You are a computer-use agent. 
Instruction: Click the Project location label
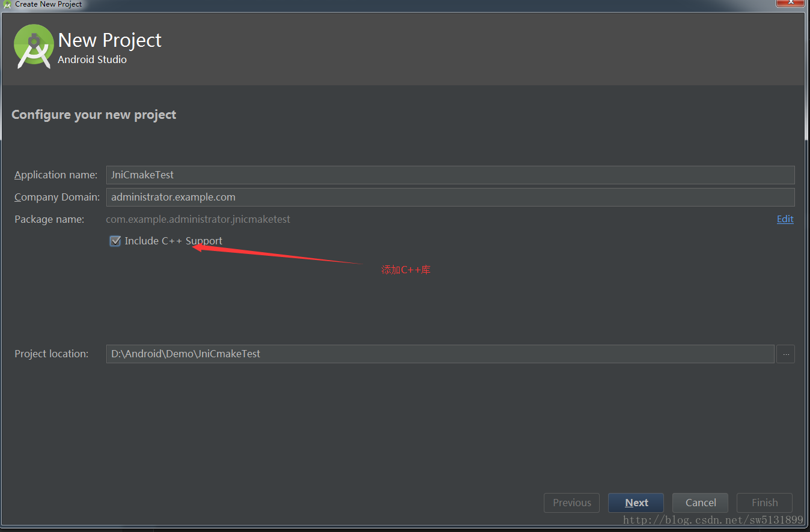51,354
